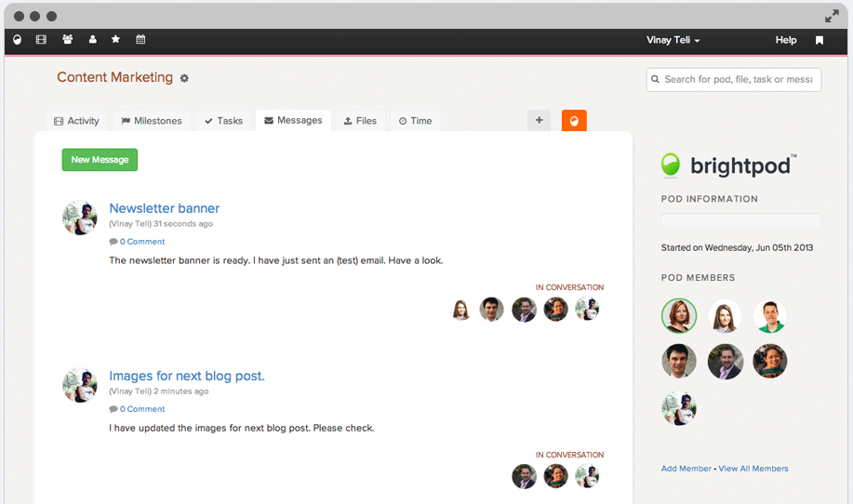Click the New Message button
Image resolution: width=853 pixels, height=504 pixels.
[100, 160]
